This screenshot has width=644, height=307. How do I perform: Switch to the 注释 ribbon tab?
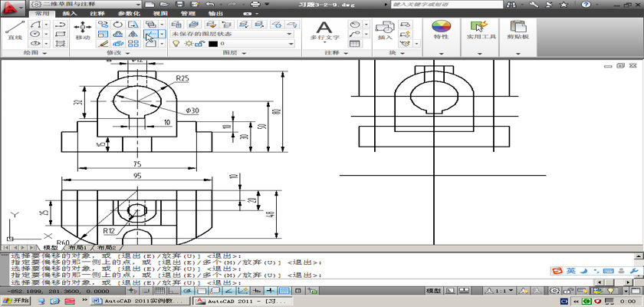click(97, 14)
